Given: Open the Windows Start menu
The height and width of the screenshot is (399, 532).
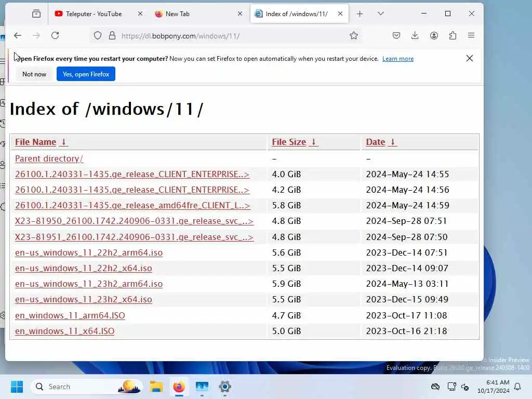Looking at the screenshot, I should 17,387.
